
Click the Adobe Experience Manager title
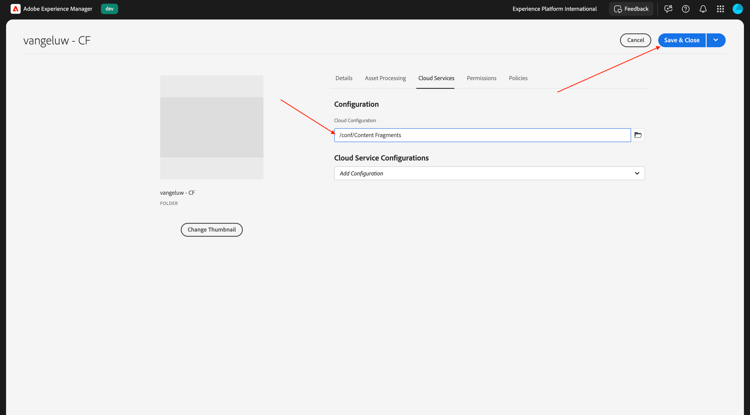pyautogui.click(x=57, y=9)
